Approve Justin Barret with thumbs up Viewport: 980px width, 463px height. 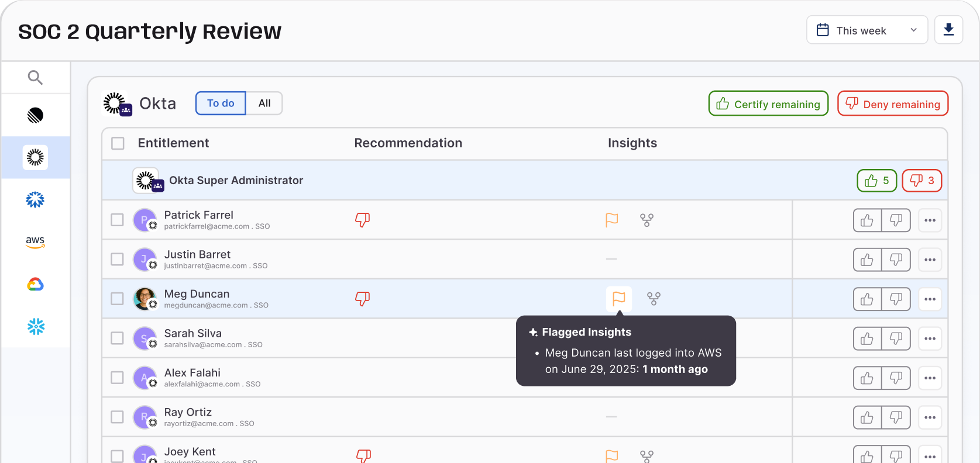(867, 260)
